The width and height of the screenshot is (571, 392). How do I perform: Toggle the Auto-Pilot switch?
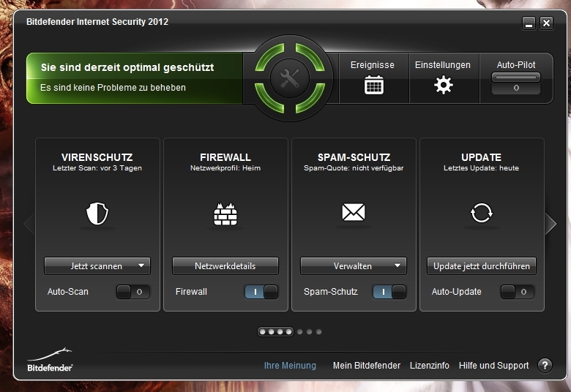click(516, 83)
